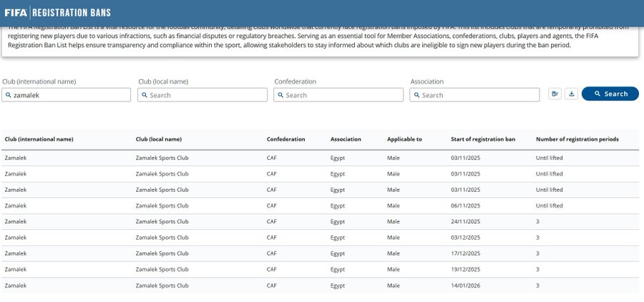Image resolution: width=644 pixels, height=302 pixels.
Task: Click magnifier icon in Club local name field
Action: point(145,95)
